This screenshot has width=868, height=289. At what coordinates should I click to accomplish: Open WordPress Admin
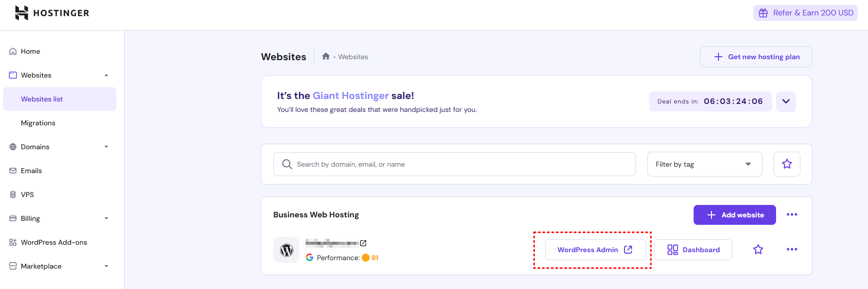pyautogui.click(x=595, y=250)
